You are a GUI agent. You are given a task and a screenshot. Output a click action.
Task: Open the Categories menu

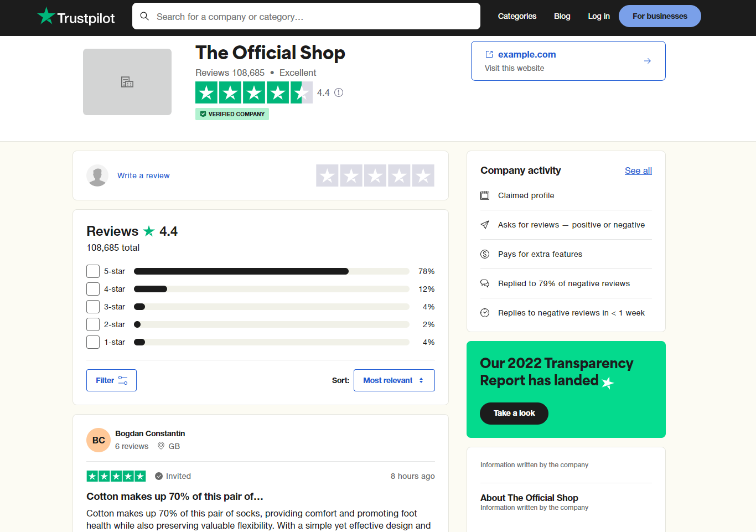coord(517,16)
